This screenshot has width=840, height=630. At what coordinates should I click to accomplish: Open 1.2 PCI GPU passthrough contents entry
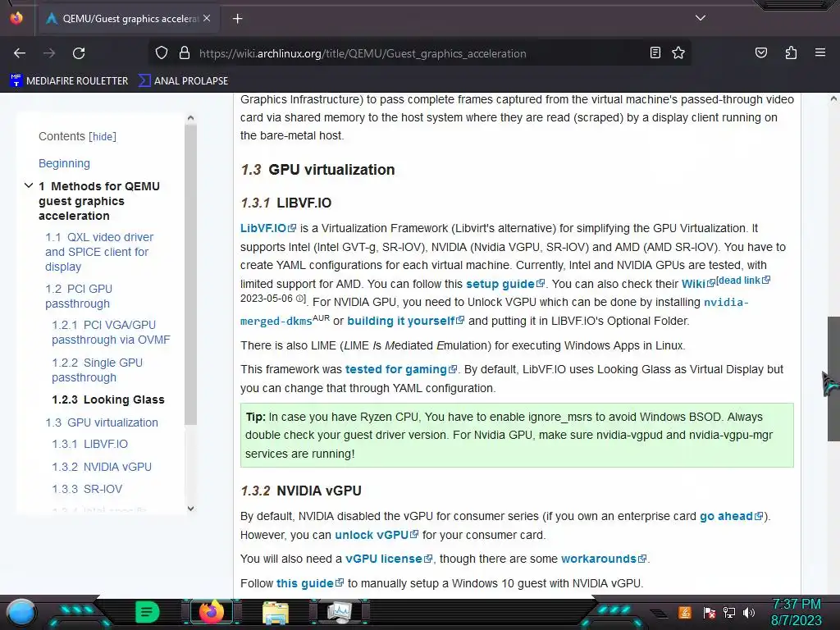pyautogui.click(x=79, y=296)
